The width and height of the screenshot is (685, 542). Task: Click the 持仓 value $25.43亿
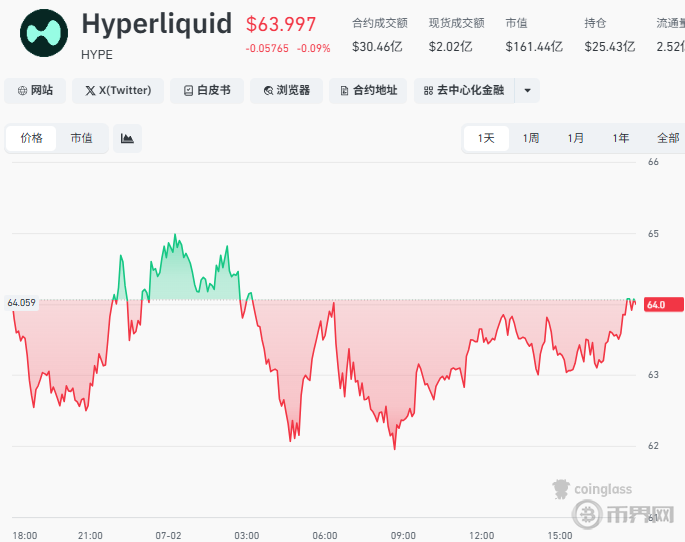coord(610,46)
